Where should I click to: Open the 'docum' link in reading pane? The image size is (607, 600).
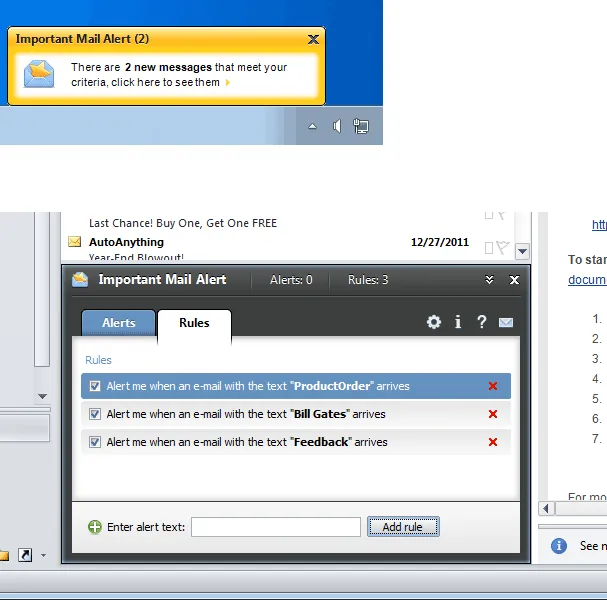[587, 279]
